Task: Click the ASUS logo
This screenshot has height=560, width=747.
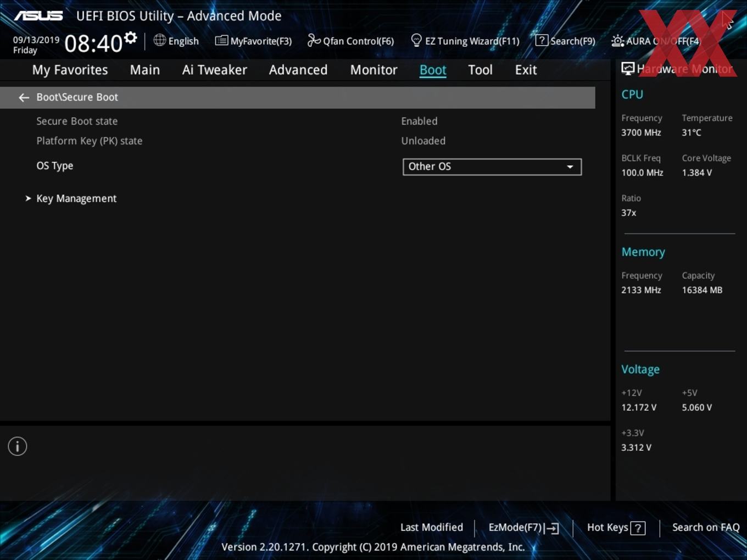Action: (x=38, y=16)
